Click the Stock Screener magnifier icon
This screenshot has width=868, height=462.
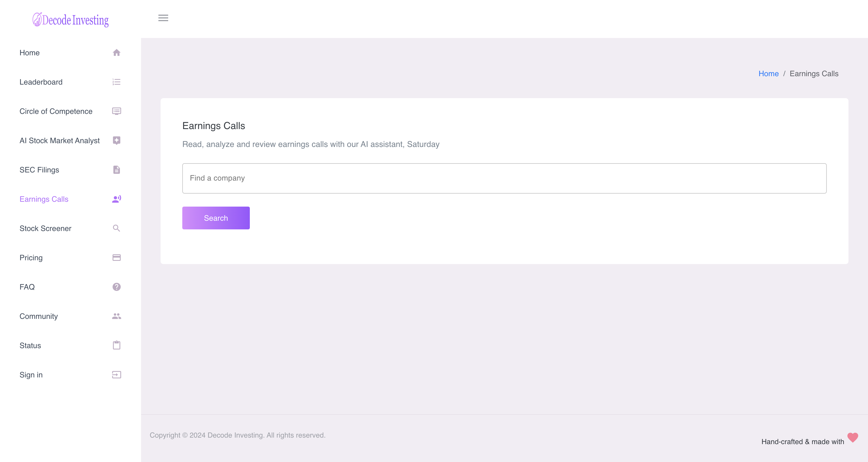coord(117,228)
